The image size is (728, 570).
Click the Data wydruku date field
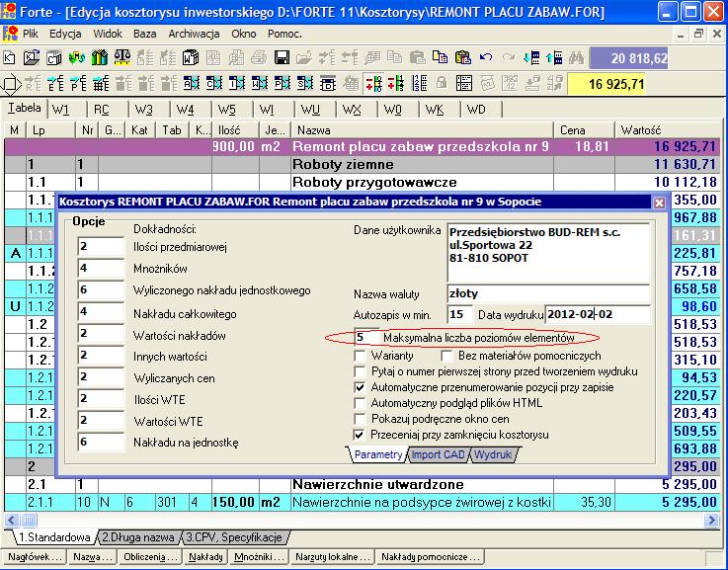[x=598, y=314]
